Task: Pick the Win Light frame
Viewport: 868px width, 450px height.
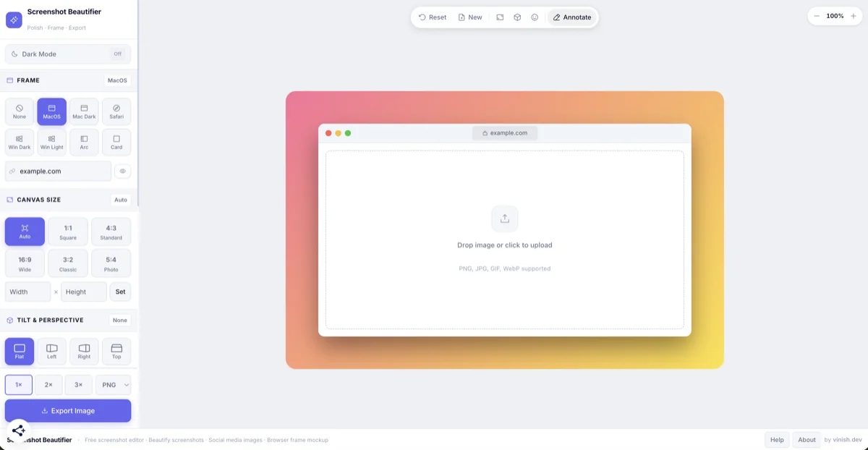Action: click(52, 143)
